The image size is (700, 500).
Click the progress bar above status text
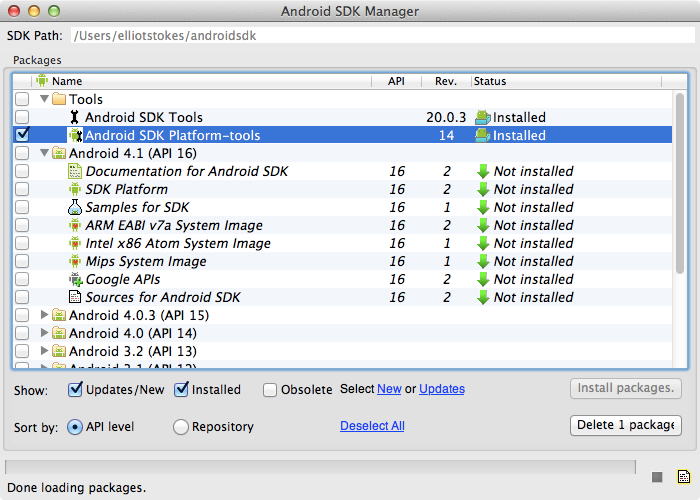(321, 467)
